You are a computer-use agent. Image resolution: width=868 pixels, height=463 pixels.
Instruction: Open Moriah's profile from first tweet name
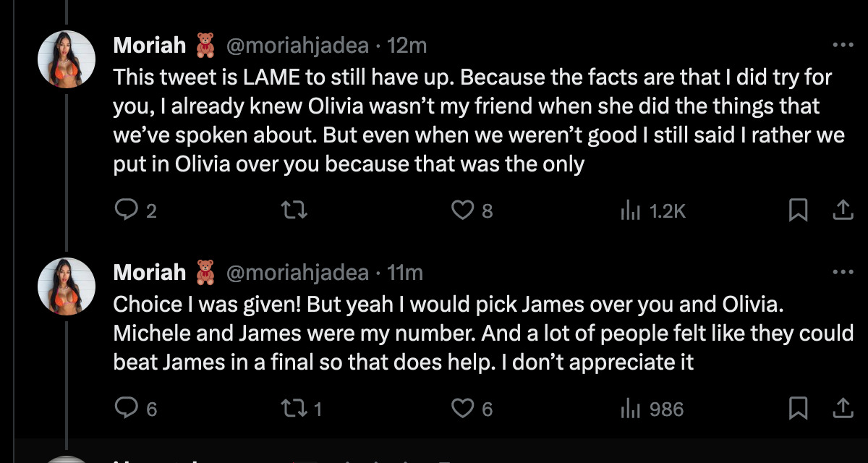coord(150,46)
